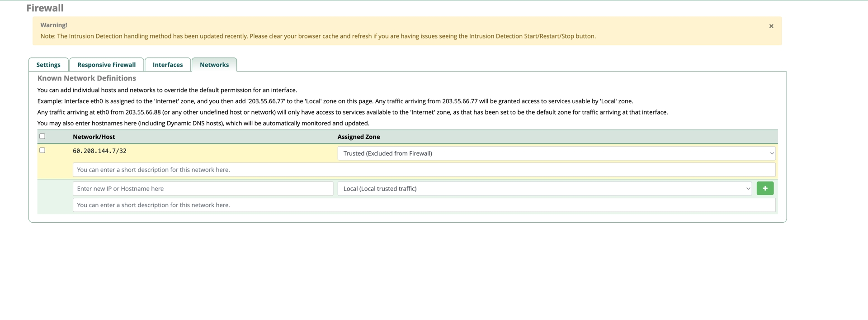868x320 pixels.
Task: Click description field under 60.208.144.7/32 entry
Action: coord(424,170)
